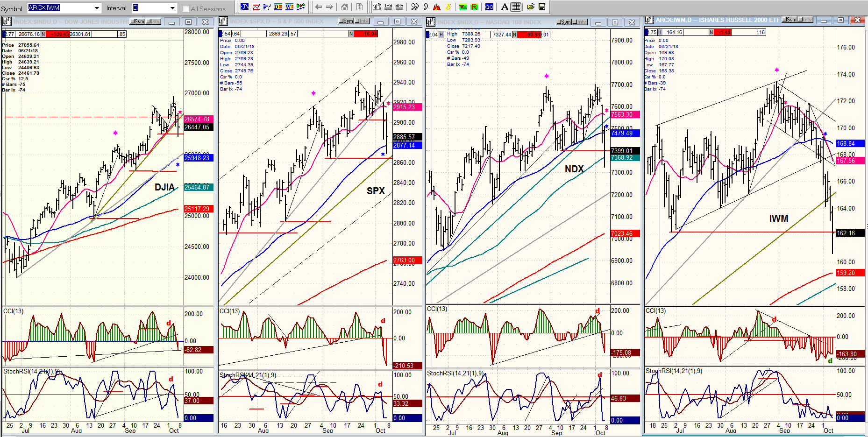Click the red flame toolbar icon
This screenshot has height=437, width=868.
437,7
